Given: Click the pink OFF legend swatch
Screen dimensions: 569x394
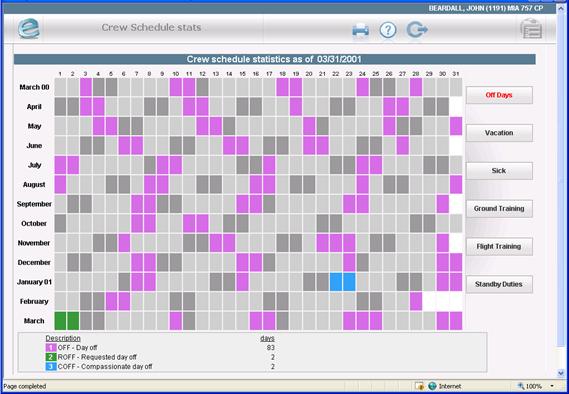Looking at the screenshot, I should point(51,348).
